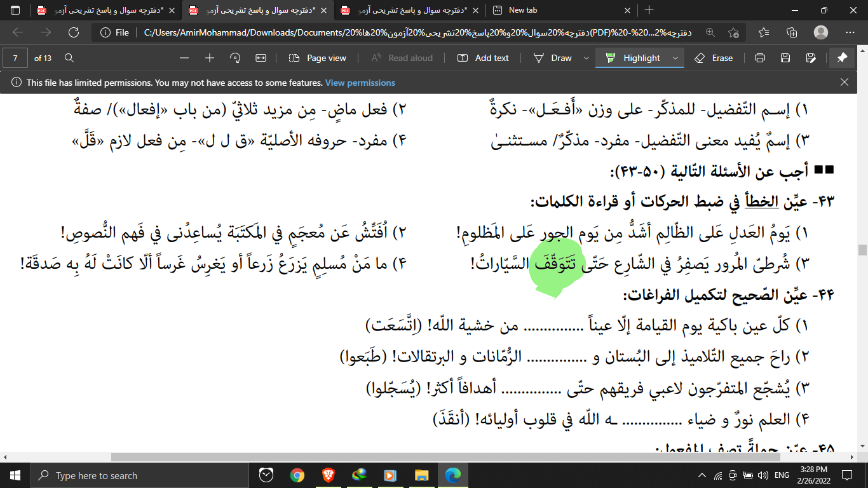The height and width of the screenshot is (488, 868).
Task: Zoom out the PDF with minus
Action: [x=184, y=58]
